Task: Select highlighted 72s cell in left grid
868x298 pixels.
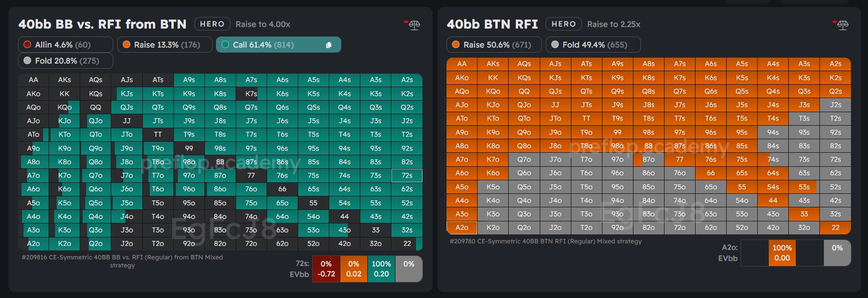Action: point(407,176)
